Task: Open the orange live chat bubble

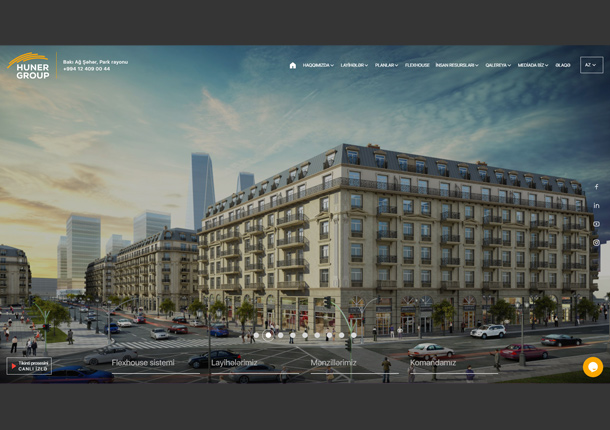Action: tap(593, 367)
